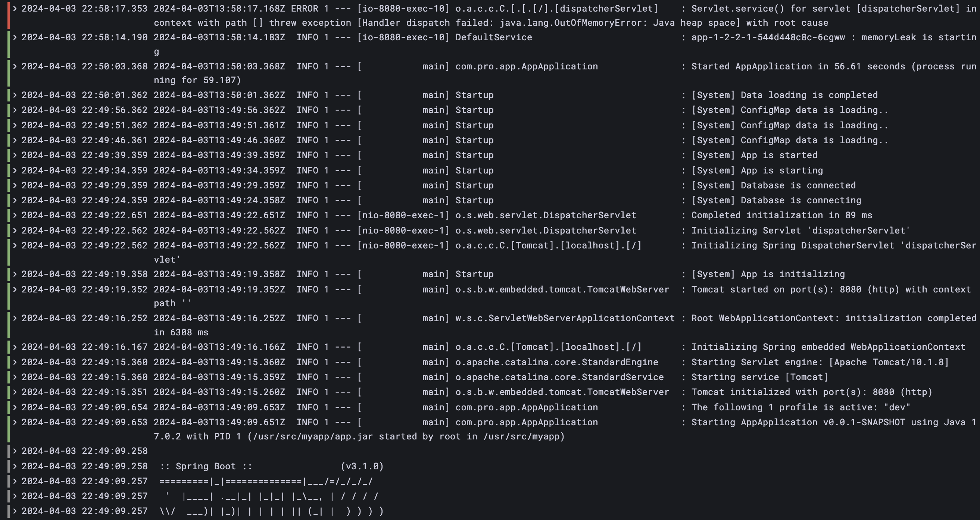Expand the App is initializing log row
Image resolution: width=980 pixels, height=520 pixels.
(x=15, y=274)
